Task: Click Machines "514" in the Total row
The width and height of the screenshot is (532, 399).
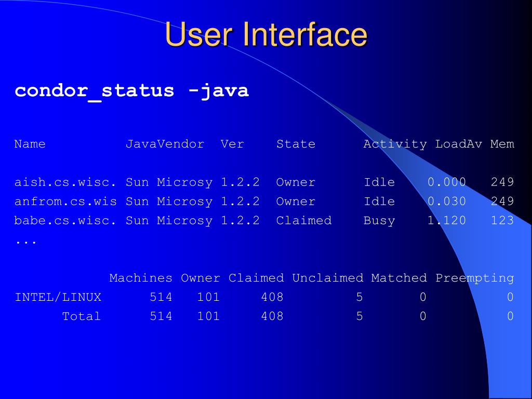Action: tap(161, 316)
